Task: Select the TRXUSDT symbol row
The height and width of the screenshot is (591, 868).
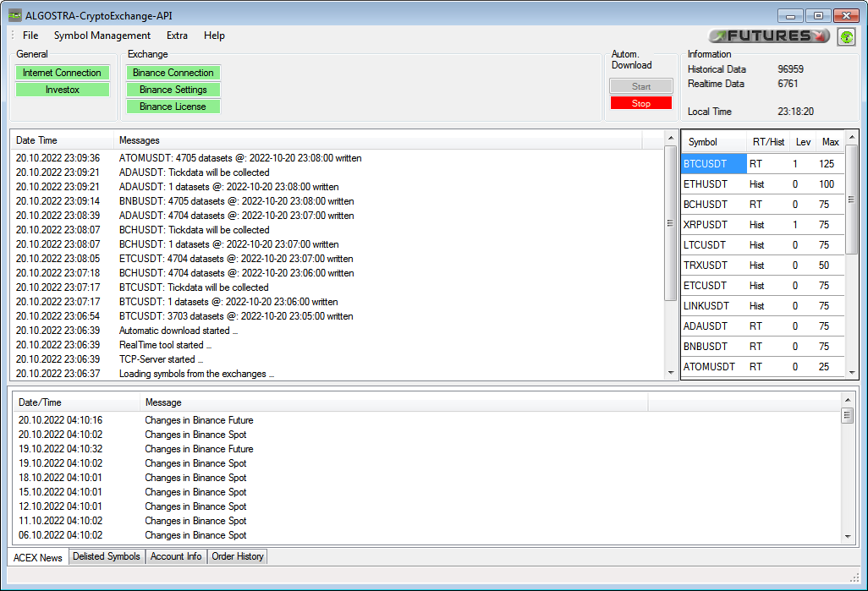Action: (x=763, y=265)
